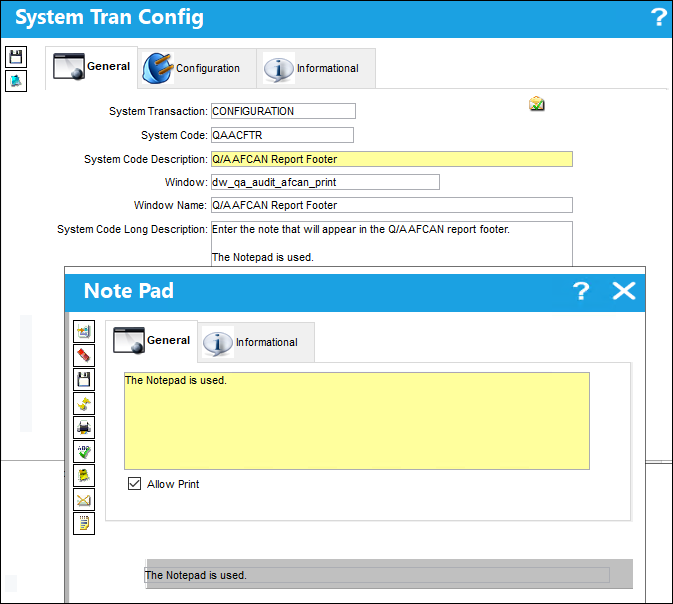The width and height of the screenshot is (673, 604).
Task: Run spell check with the ABC checkmark icon
Action: pos(84,452)
